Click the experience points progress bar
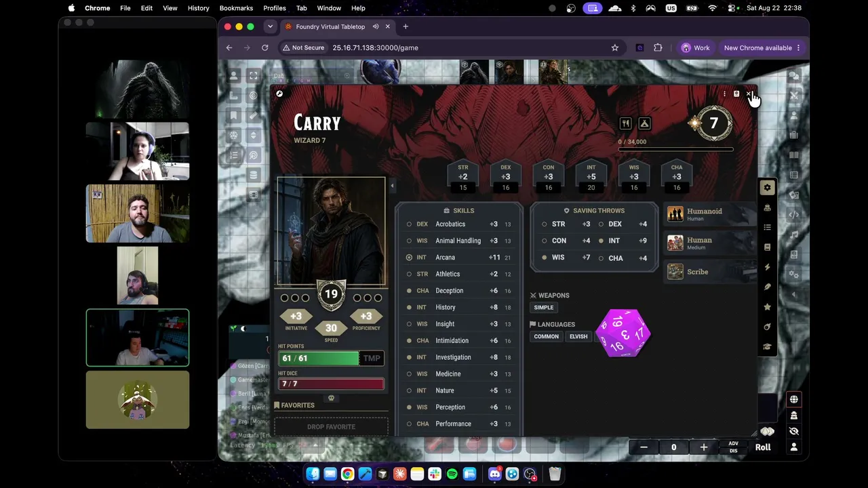The image size is (868, 488). click(x=675, y=149)
